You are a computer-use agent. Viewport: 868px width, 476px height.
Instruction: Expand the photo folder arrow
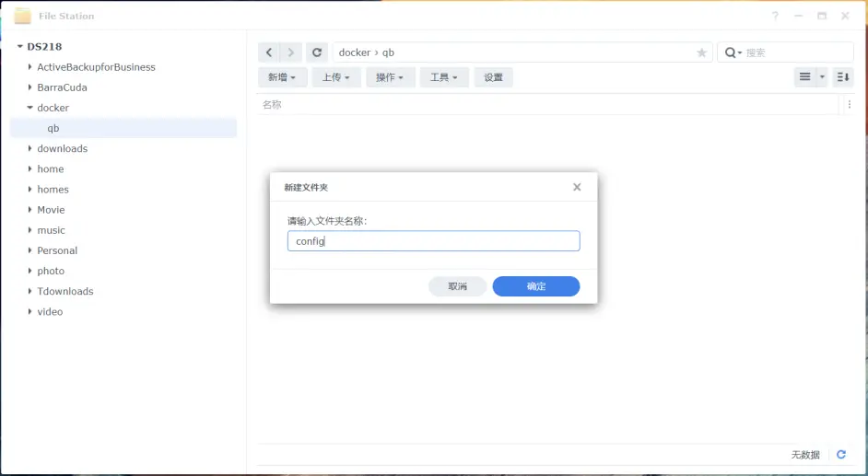coord(29,271)
